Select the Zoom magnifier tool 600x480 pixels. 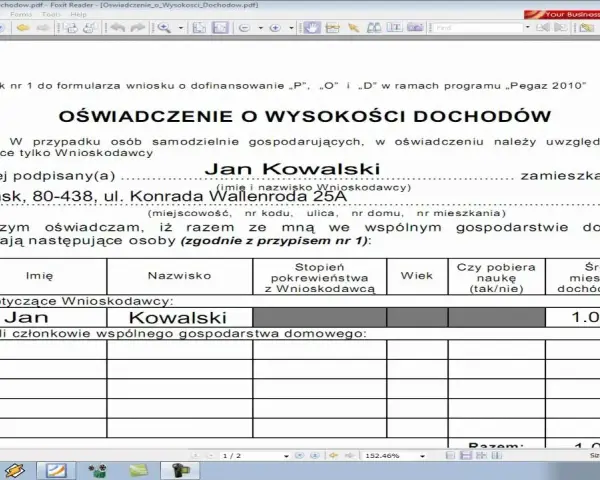coord(164,28)
